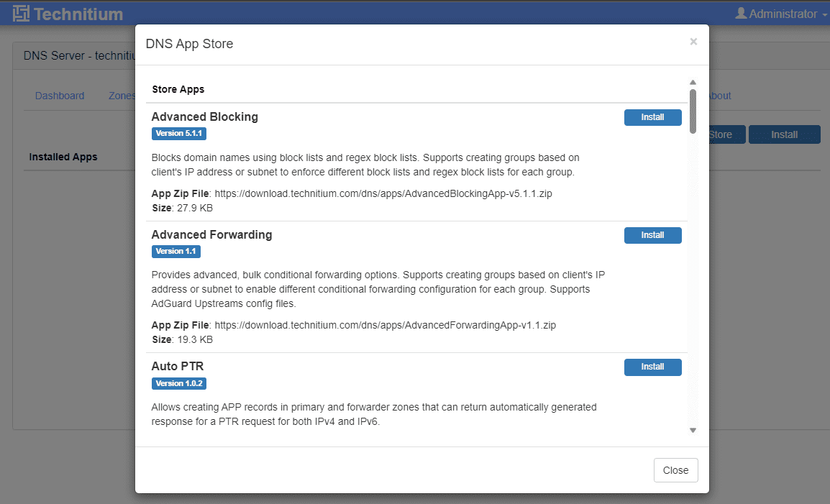830x504 pixels.
Task: Dismiss the DNS App Store dialog with ×
Action: (693, 42)
